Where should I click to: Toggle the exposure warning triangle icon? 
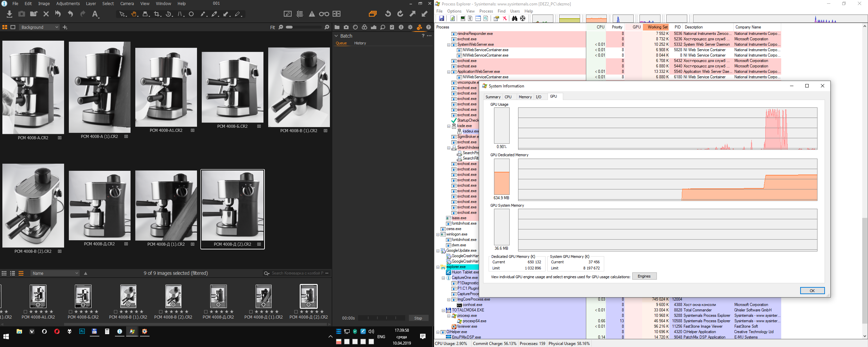pos(312,14)
